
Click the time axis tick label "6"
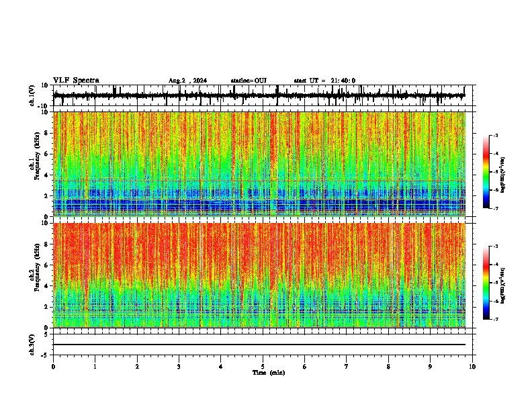tap(305, 367)
